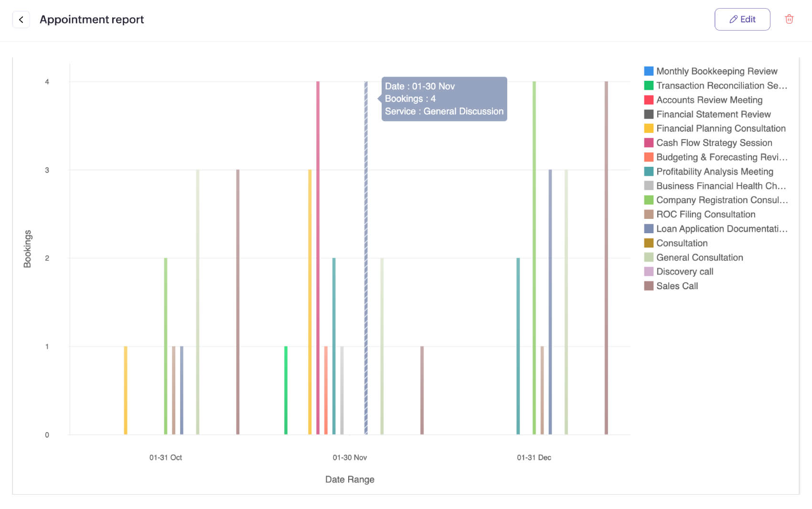Screen dimensions: 812x509
Task: Toggle the Accounts Review Meeting series visibility
Action: pyautogui.click(x=709, y=100)
